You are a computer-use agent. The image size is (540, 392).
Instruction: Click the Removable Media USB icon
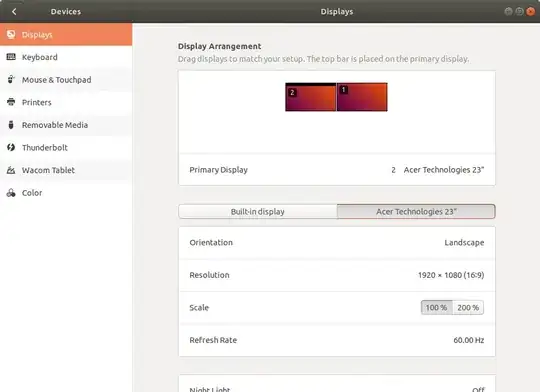[11, 125]
